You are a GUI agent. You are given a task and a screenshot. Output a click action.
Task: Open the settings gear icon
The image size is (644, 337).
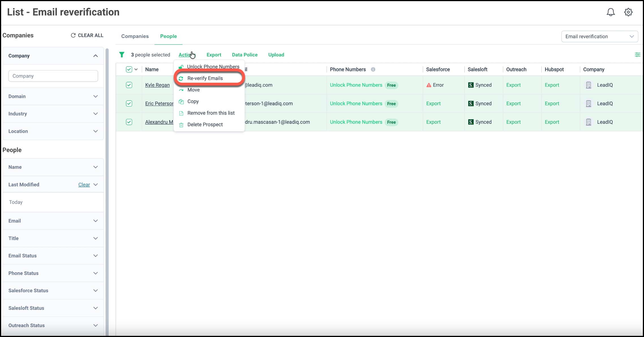click(x=628, y=12)
